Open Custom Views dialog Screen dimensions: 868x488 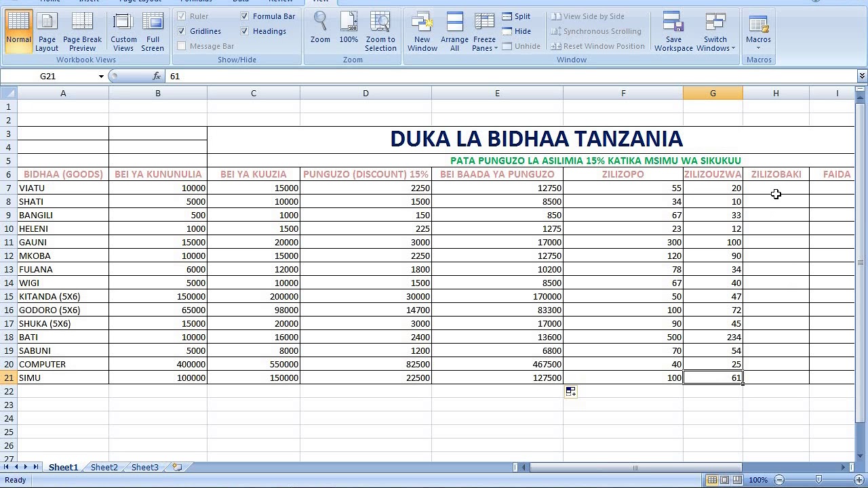click(x=123, y=30)
